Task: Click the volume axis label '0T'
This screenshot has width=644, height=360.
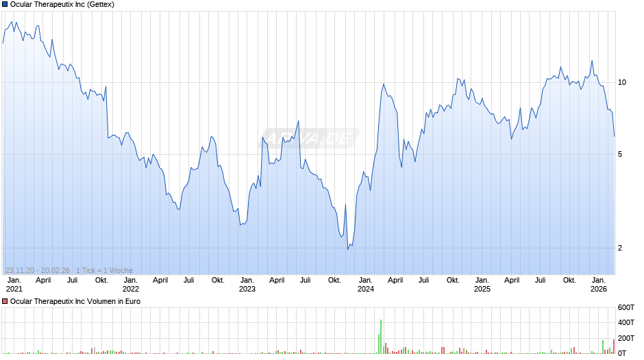Action: (622, 353)
